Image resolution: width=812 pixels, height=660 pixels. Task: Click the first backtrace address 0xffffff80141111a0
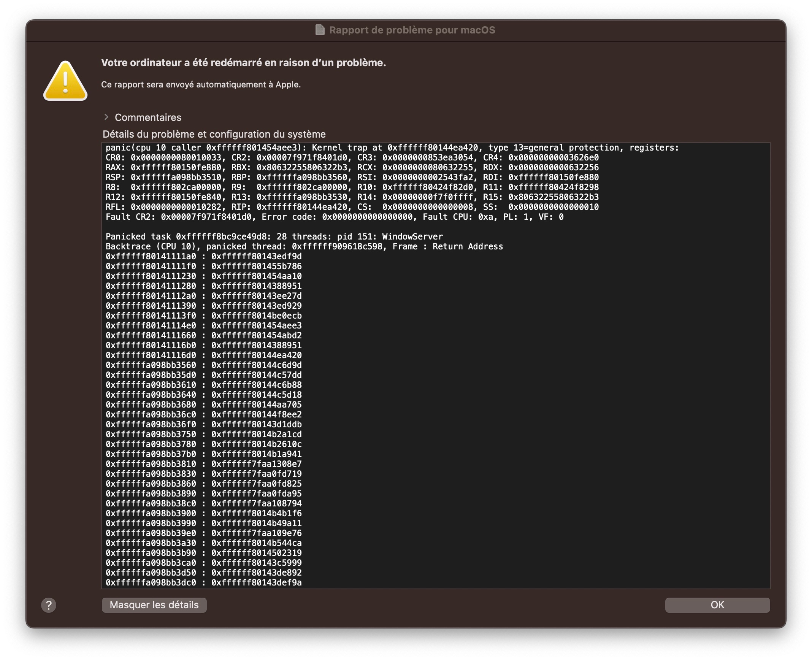(x=151, y=256)
